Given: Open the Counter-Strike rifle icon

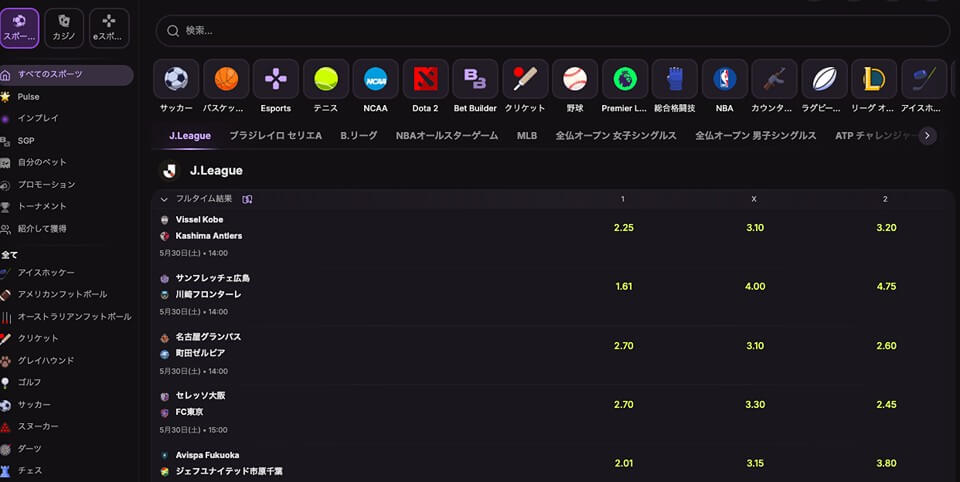Looking at the screenshot, I should pos(774,79).
